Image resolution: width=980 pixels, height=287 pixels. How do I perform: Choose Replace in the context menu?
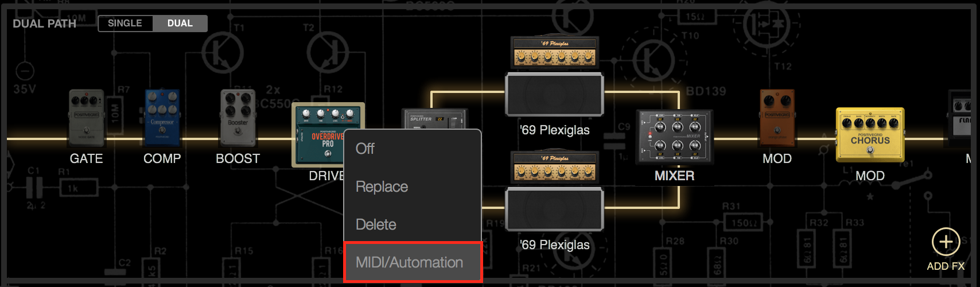(413, 187)
